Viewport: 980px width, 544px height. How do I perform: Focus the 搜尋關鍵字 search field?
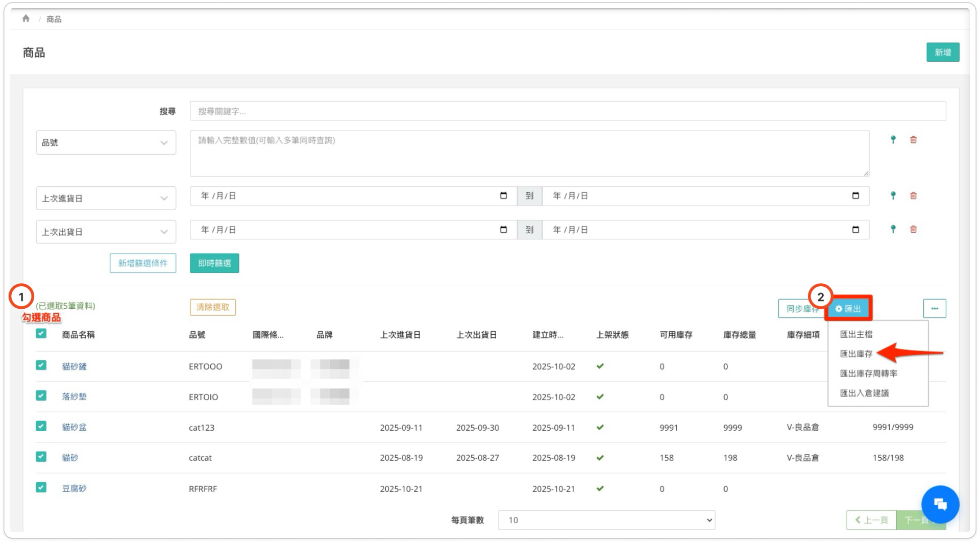click(568, 111)
